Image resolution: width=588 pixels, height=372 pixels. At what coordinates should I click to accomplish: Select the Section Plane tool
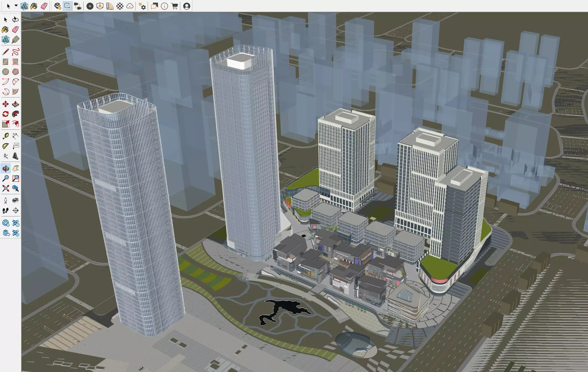click(15, 211)
